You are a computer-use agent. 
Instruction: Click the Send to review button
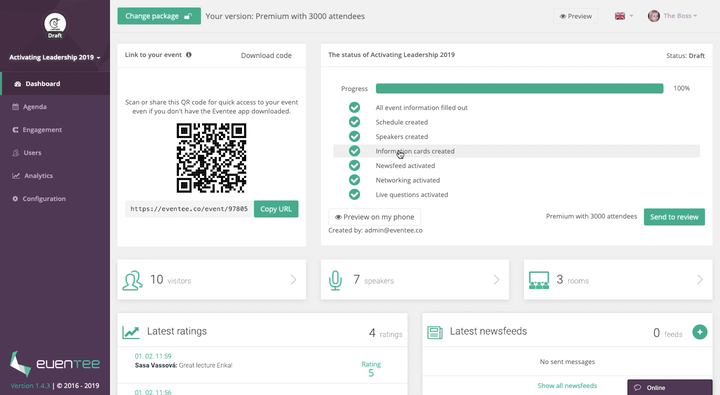tap(674, 217)
